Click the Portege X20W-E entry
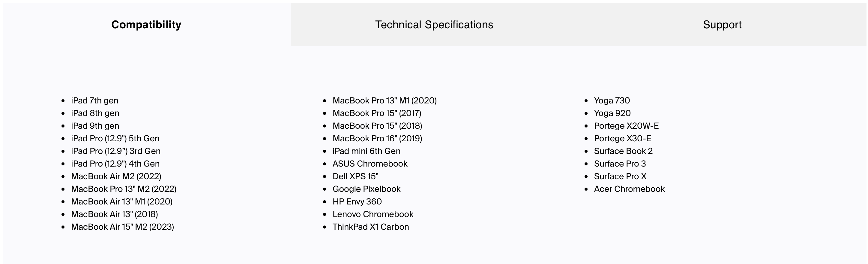868x264 pixels. pos(626,126)
